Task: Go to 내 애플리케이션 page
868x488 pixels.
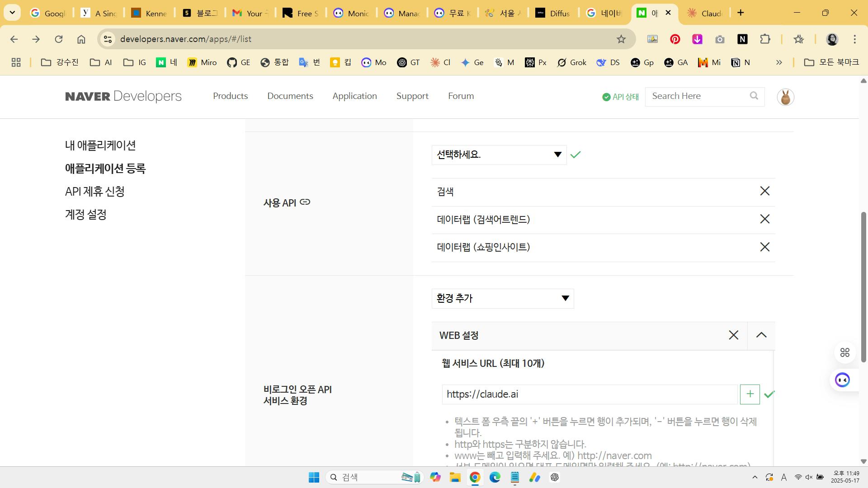Action: tap(100, 145)
